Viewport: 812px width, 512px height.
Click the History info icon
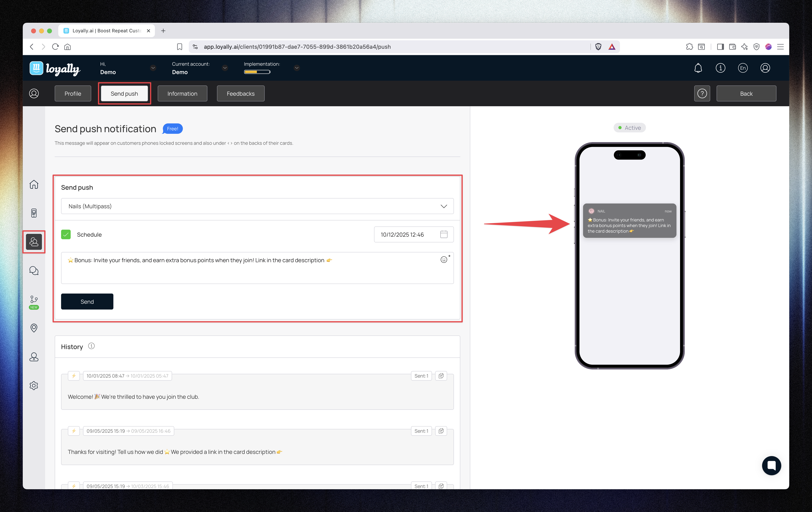pos(91,346)
